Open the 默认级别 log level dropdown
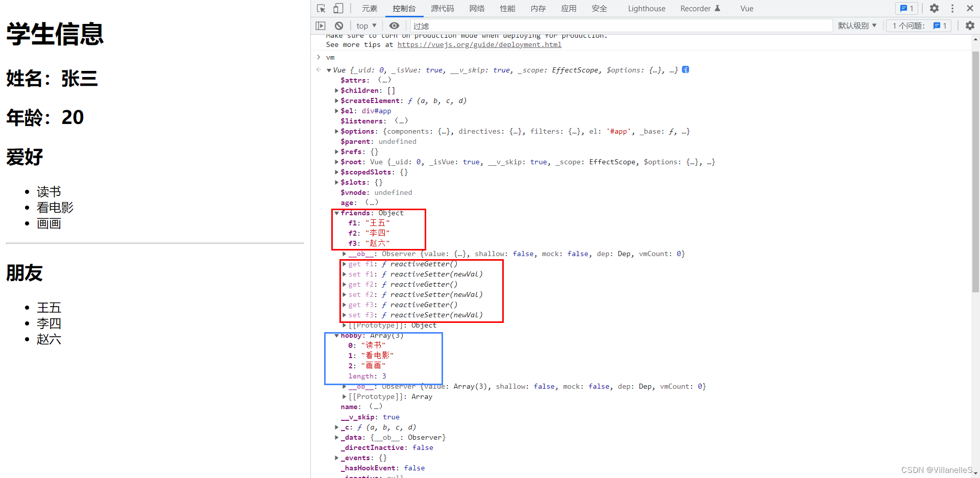The image size is (980, 478). click(x=857, y=26)
